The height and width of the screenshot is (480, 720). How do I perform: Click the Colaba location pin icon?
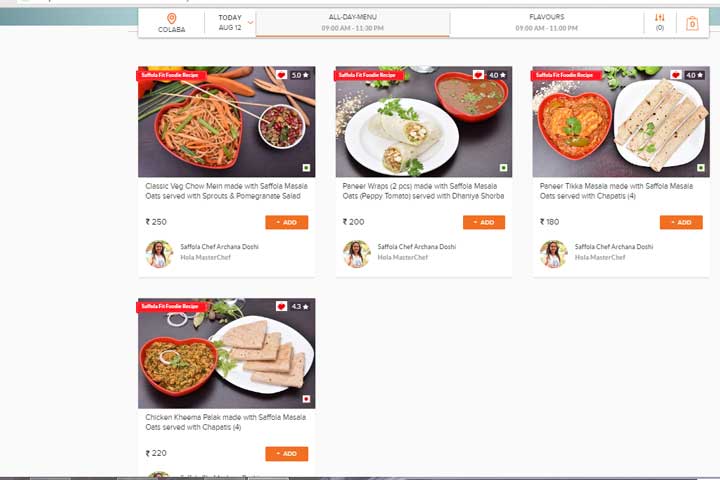pos(171,18)
